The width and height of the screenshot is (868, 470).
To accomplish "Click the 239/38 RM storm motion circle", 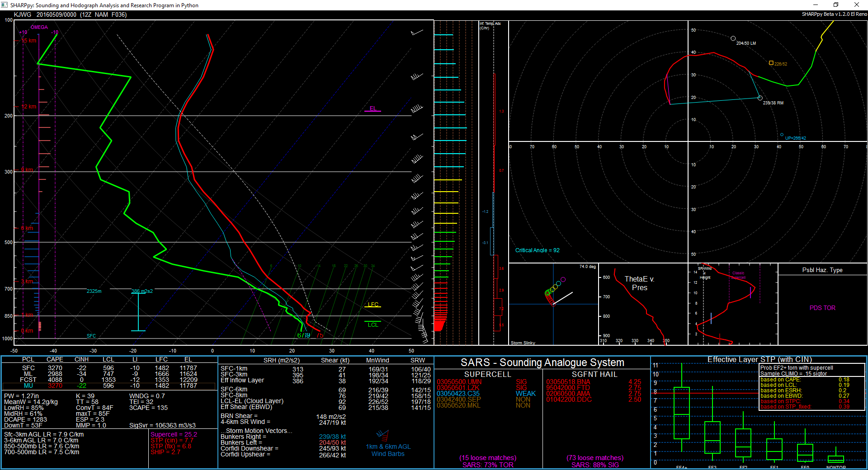I will click(x=760, y=98).
